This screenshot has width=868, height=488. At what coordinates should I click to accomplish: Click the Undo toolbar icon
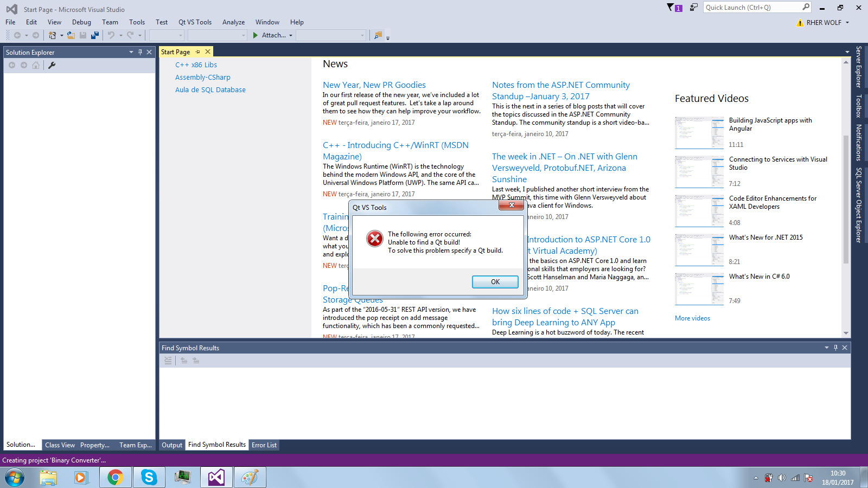(111, 35)
